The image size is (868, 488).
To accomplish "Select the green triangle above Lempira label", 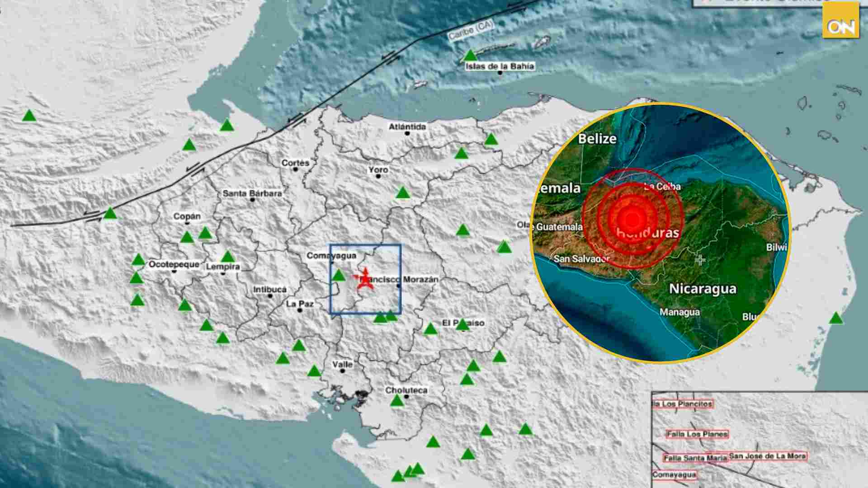I will pos(228,256).
